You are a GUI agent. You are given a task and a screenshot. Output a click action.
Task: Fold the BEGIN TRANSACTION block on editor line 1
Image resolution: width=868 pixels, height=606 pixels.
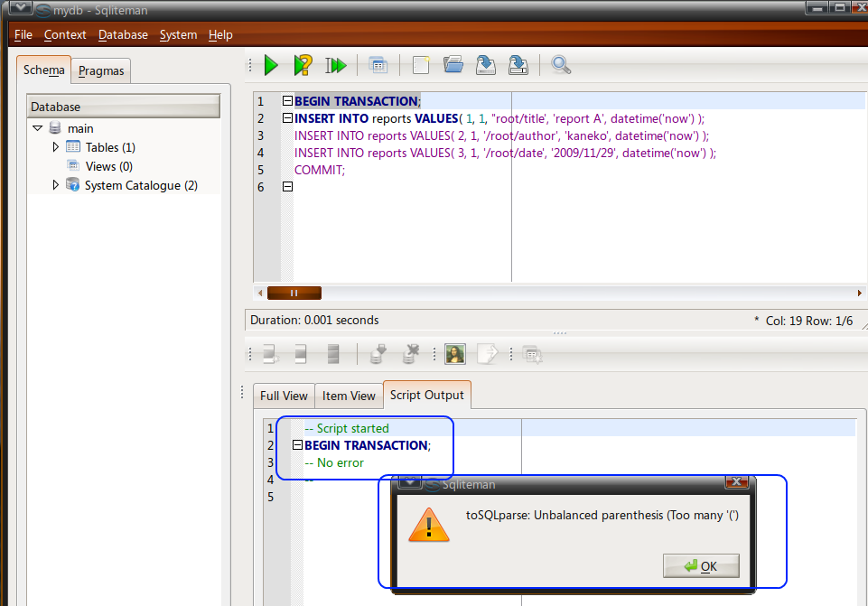[287, 101]
